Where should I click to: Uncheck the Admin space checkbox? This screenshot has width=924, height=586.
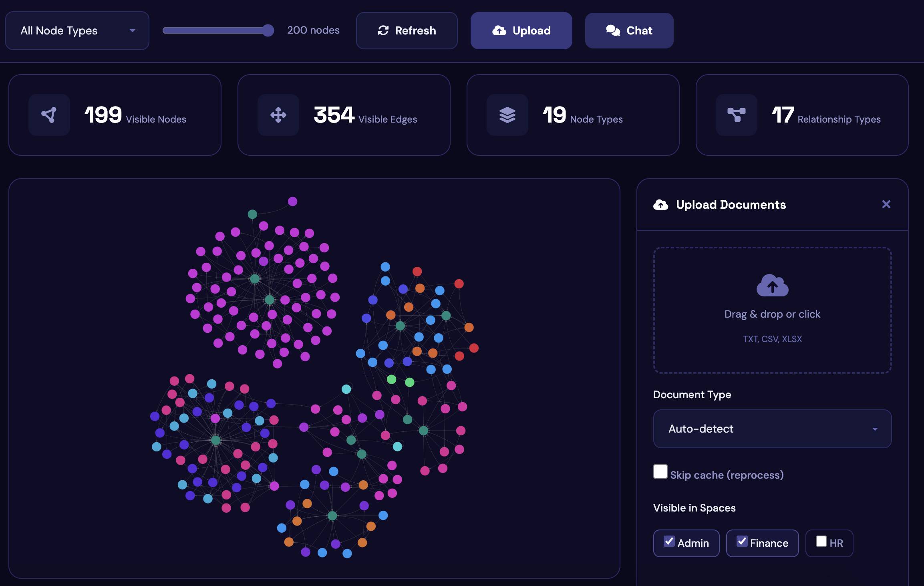669,541
